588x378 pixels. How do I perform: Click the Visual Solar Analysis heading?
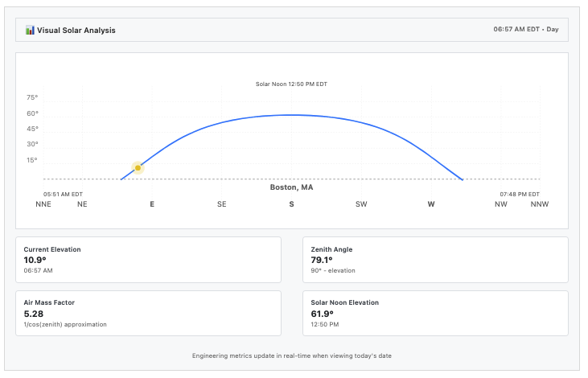tap(76, 31)
